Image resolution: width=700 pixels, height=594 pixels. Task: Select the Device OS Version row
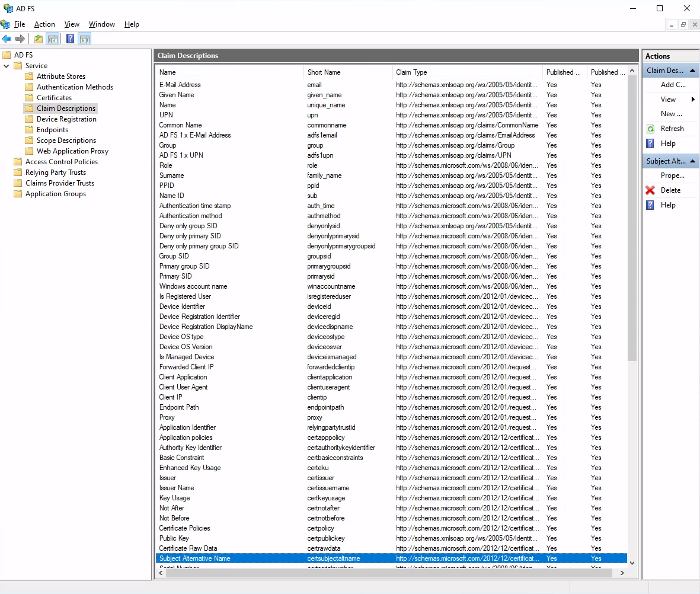click(x=392, y=347)
